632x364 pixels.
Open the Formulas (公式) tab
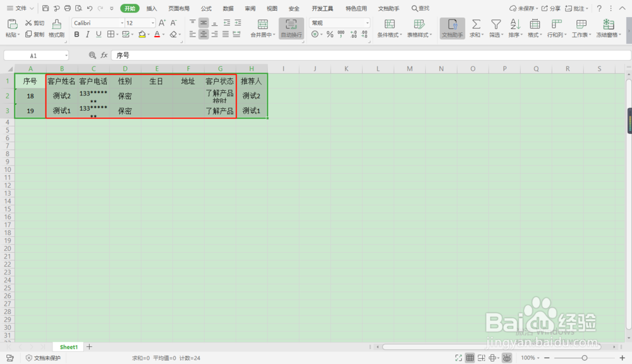click(207, 8)
